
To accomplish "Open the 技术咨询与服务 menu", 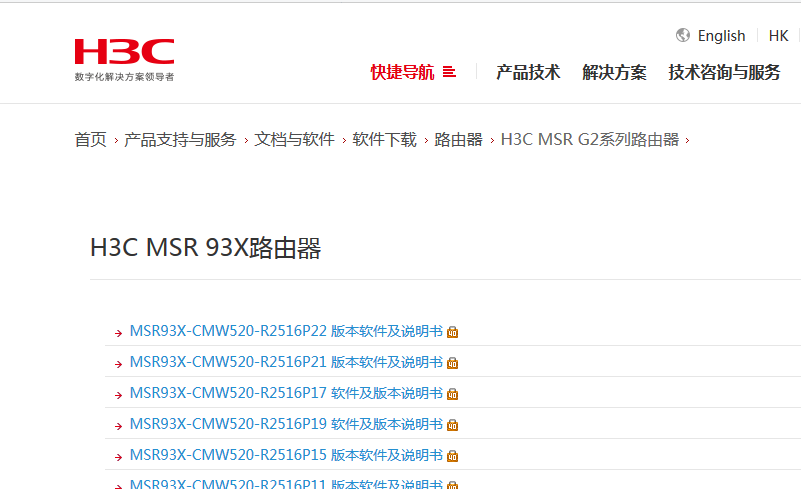I will coord(724,72).
